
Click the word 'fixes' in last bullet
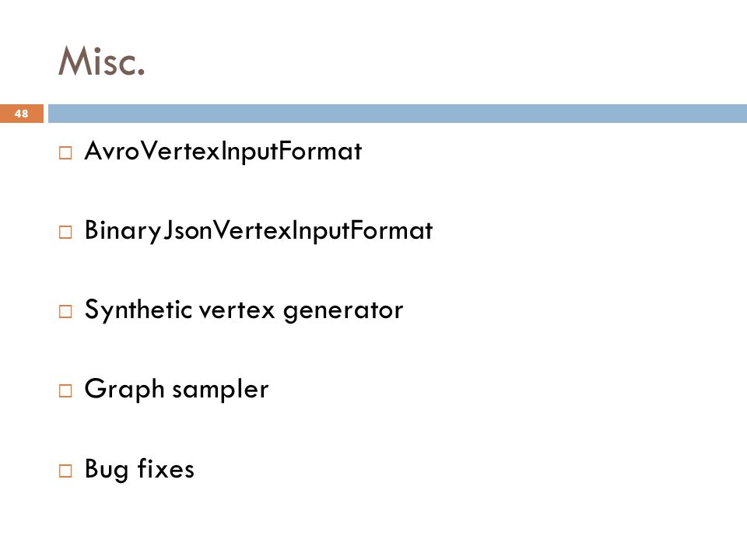tap(166, 468)
